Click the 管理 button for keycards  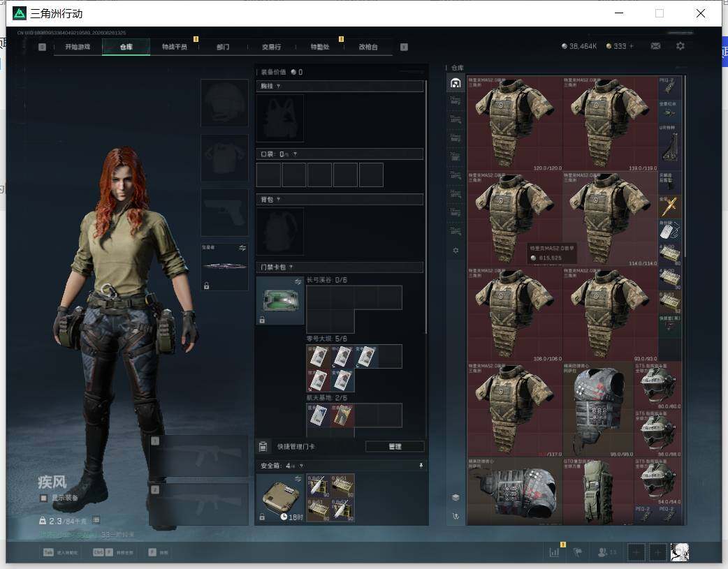point(395,447)
